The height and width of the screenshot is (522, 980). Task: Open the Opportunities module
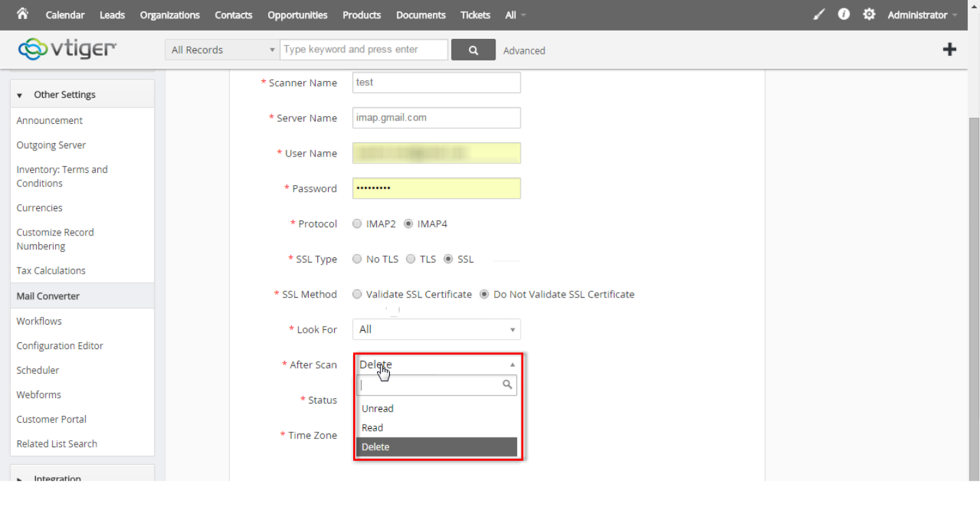(x=297, y=15)
